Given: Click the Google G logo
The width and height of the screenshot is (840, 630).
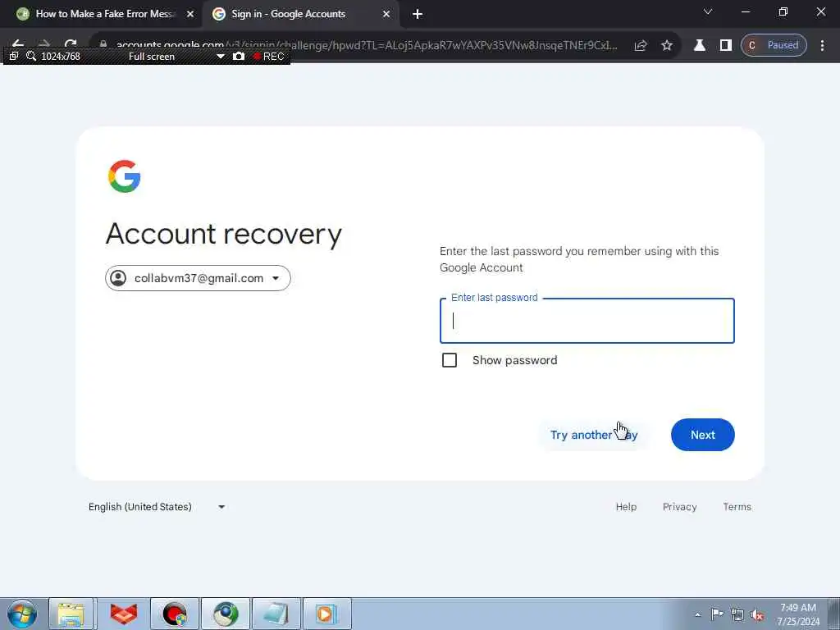Looking at the screenshot, I should tap(125, 176).
